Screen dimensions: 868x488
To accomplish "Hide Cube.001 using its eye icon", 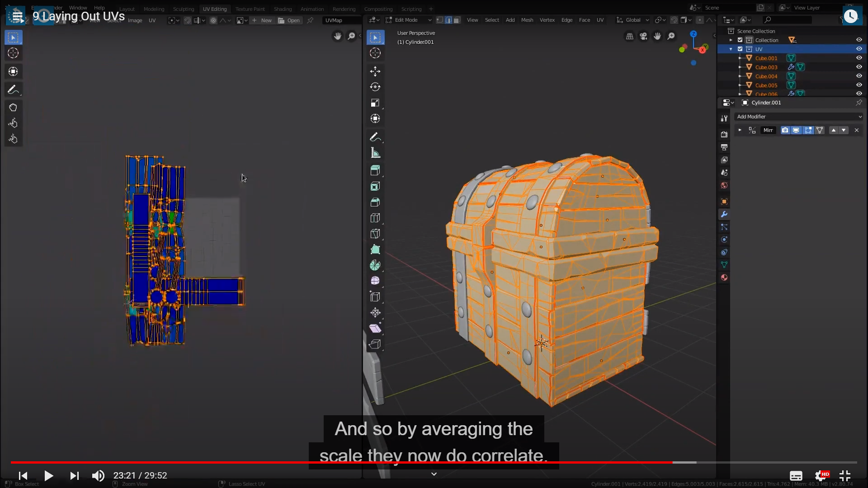I will [859, 58].
